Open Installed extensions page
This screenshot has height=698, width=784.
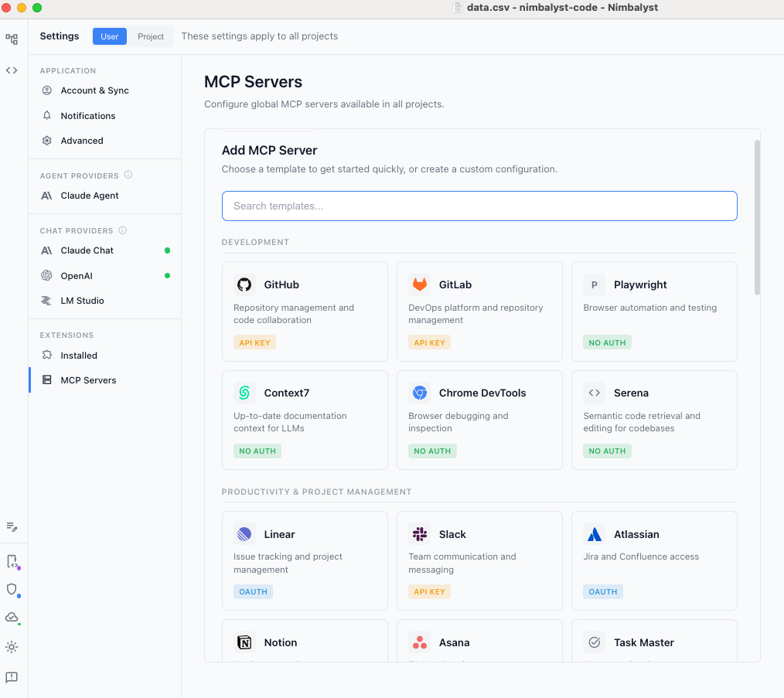[105, 356]
